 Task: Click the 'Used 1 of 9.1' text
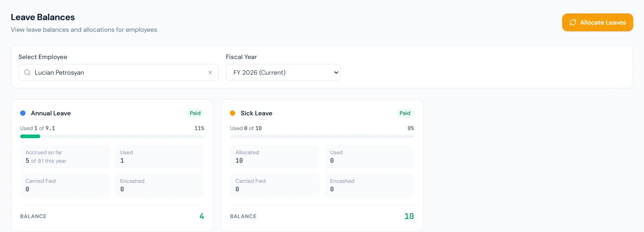pyautogui.click(x=38, y=128)
